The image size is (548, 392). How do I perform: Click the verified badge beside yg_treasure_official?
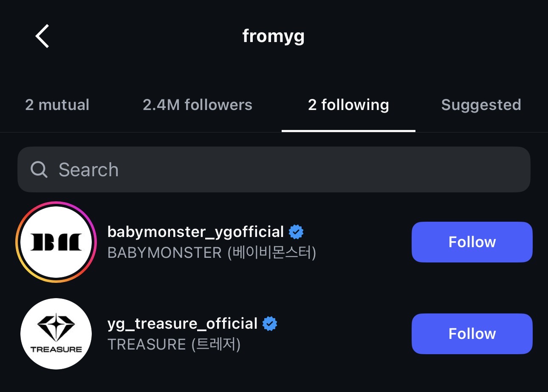coord(270,324)
